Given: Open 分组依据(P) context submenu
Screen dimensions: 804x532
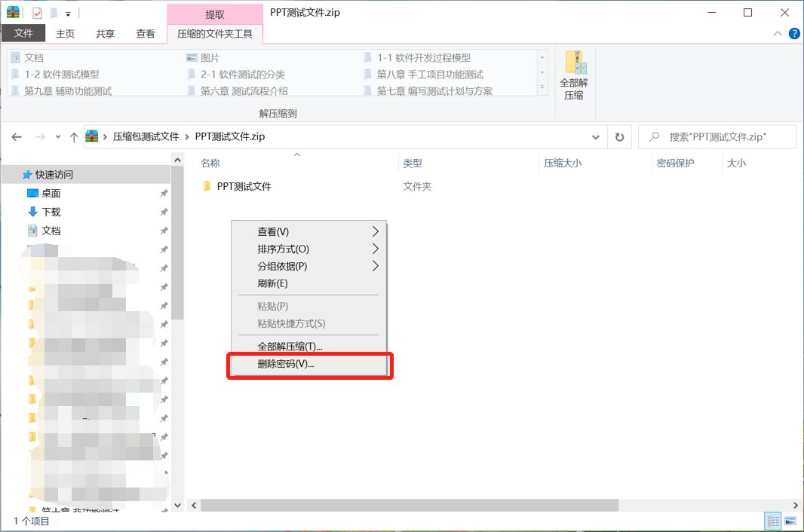Looking at the screenshot, I should 308,266.
